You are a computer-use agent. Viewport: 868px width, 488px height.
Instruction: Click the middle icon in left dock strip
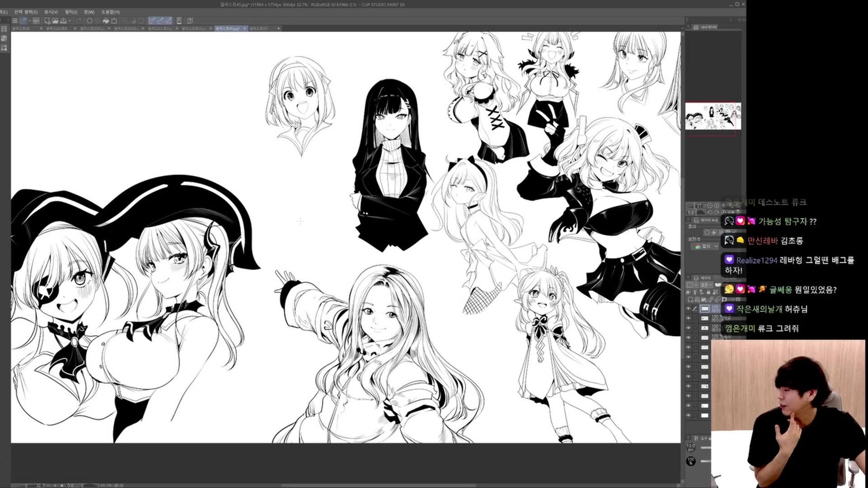(x=4, y=38)
